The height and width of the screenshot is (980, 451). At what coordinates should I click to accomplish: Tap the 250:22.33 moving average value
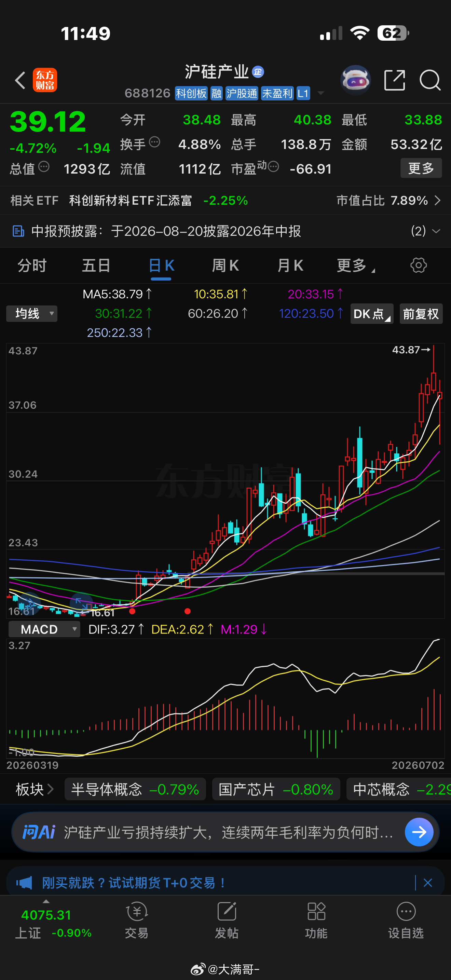pyautogui.click(x=119, y=332)
